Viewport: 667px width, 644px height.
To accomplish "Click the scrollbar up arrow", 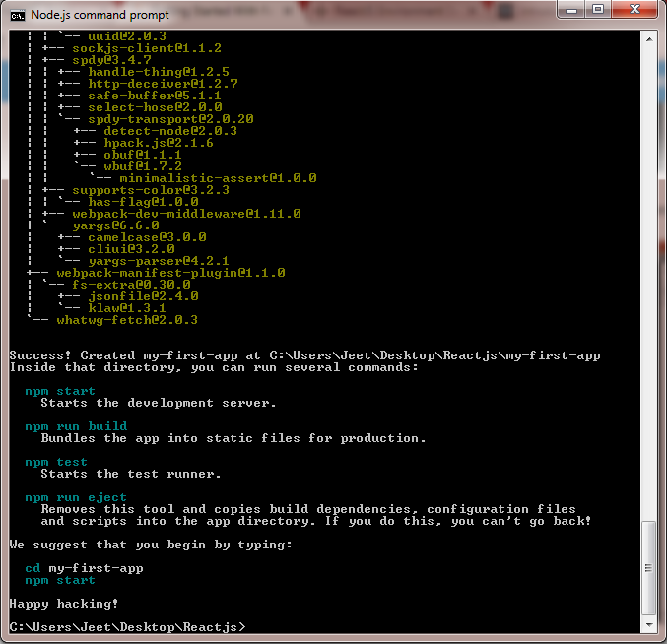I will click(649, 37).
